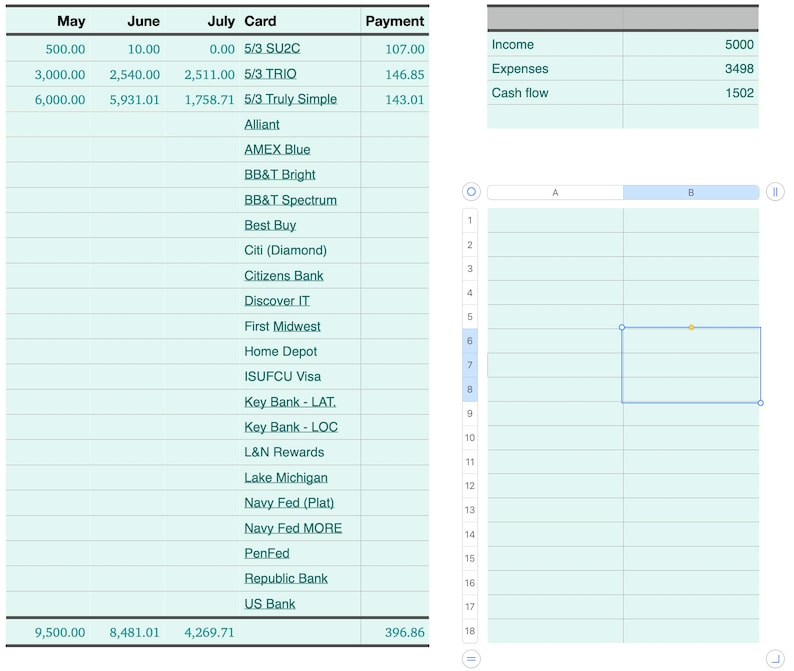This screenshot has width=794, height=671.
Task: Click the July column header
Action: tap(221, 21)
